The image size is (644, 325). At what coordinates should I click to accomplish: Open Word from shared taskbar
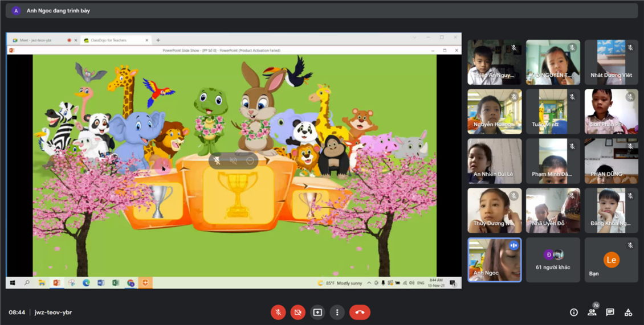pyautogui.click(x=101, y=283)
